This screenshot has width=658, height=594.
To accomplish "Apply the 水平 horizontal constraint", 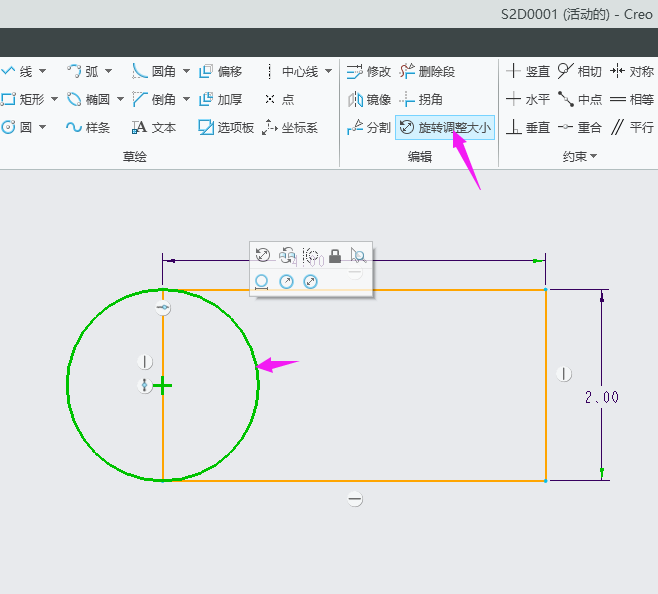I will pyautogui.click(x=528, y=99).
